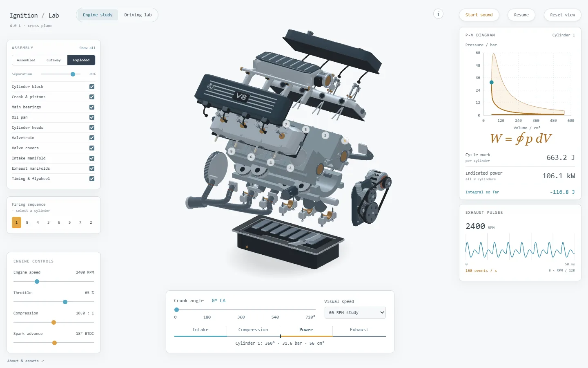Select the Cutaway view mode
The height and width of the screenshot is (368, 588).
pyautogui.click(x=53, y=60)
